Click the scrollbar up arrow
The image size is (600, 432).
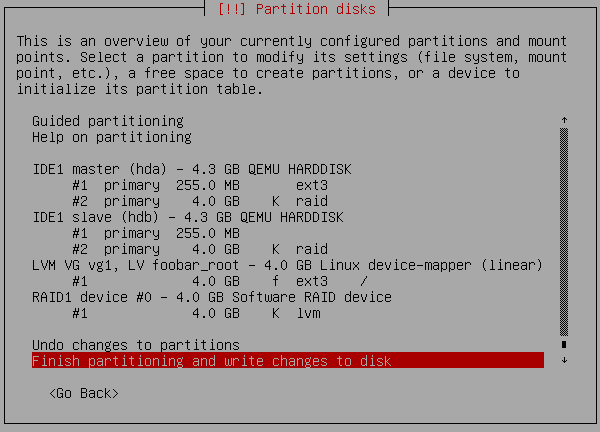click(x=564, y=121)
